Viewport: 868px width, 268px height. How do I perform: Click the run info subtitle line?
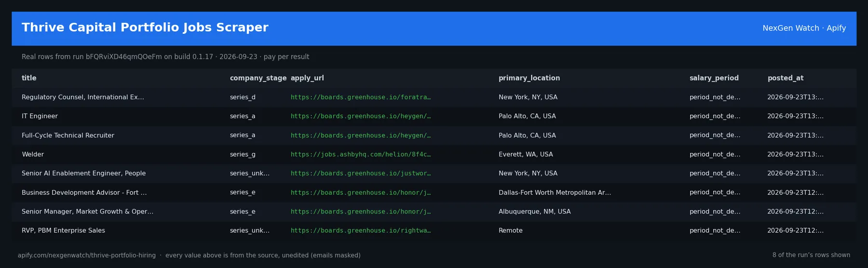pyautogui.click(x=165, y=57)
